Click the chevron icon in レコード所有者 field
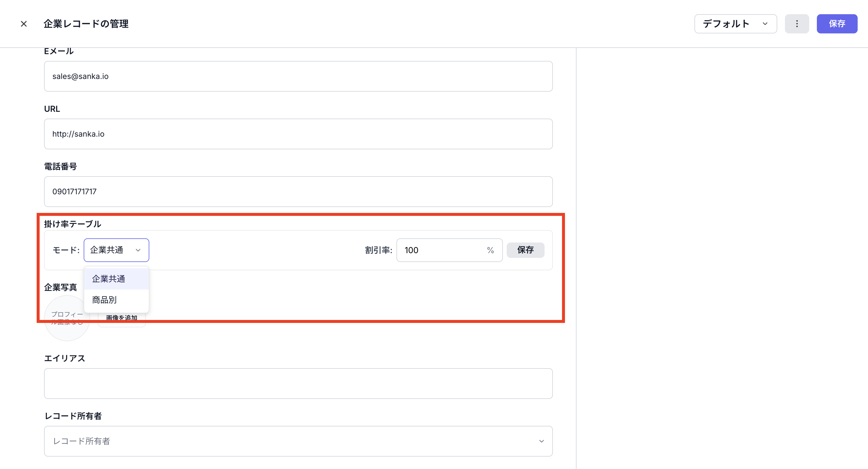The height and width of the screenshot is (469, 868). [541, 441]
